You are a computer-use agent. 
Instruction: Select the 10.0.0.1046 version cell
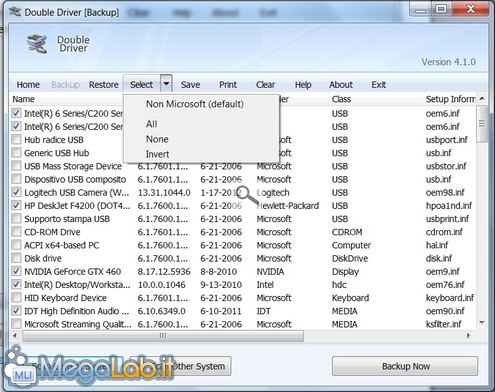click(162, 285)
